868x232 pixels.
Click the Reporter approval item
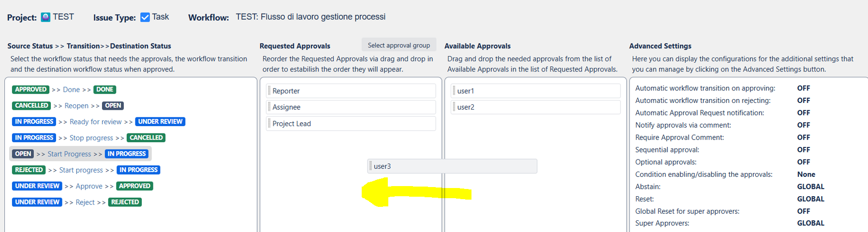351,91
